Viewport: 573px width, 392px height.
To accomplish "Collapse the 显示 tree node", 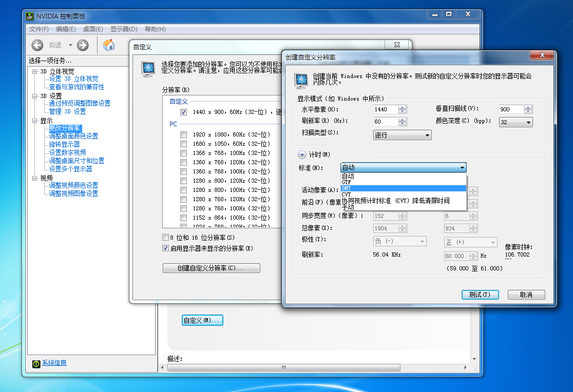I will pyautogui.click(x=35, y=121).
